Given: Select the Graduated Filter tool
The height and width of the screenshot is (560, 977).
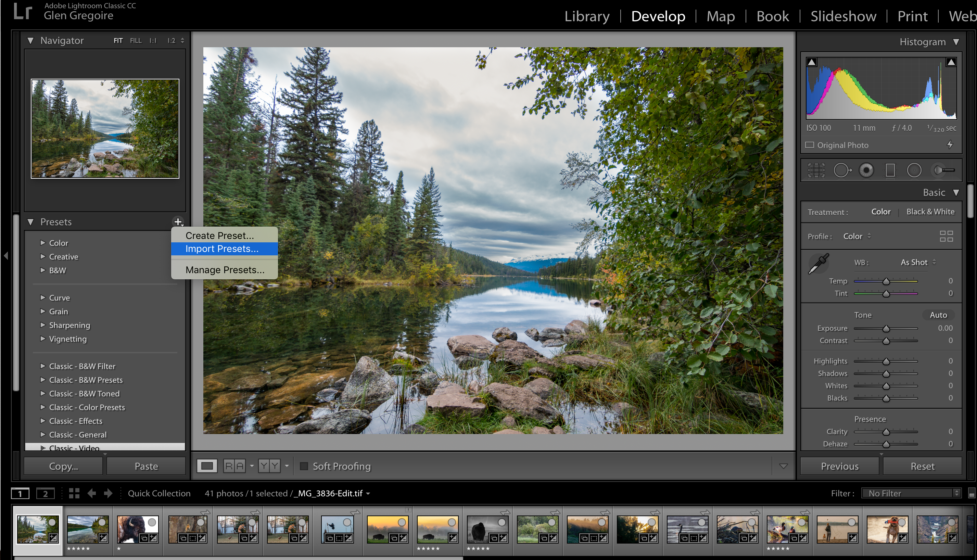Looking at the screenshot, I should [890, 170].
